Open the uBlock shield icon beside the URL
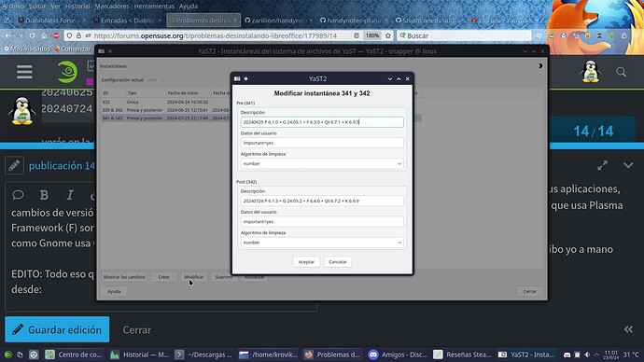Image resolution: width=644 pixels, height=362 pixels. pos(69,35)
